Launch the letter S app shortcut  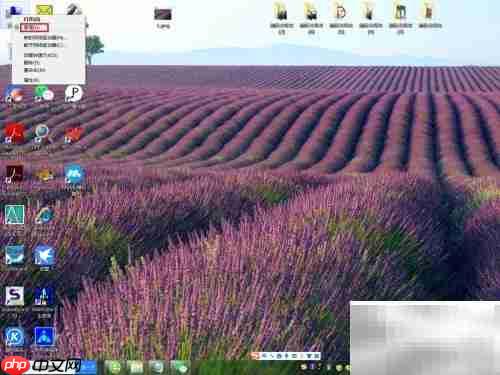[x=15, y=296]
